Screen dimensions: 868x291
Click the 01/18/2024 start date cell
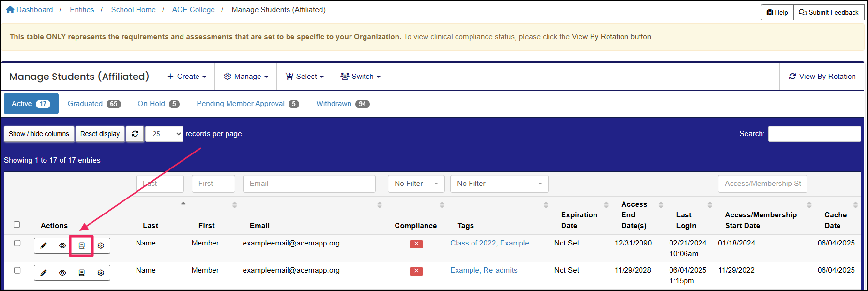tap(736, 243)
